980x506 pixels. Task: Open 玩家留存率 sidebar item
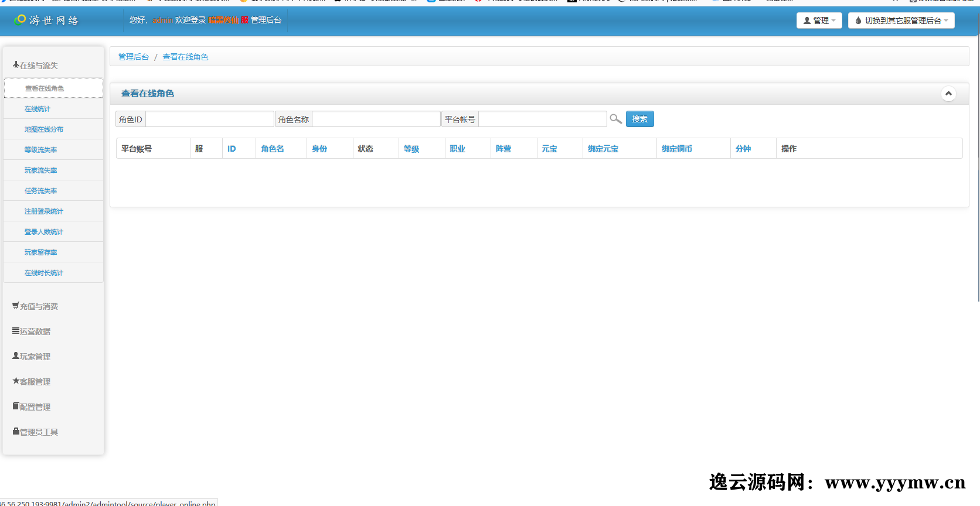click(x=53, y=252)
